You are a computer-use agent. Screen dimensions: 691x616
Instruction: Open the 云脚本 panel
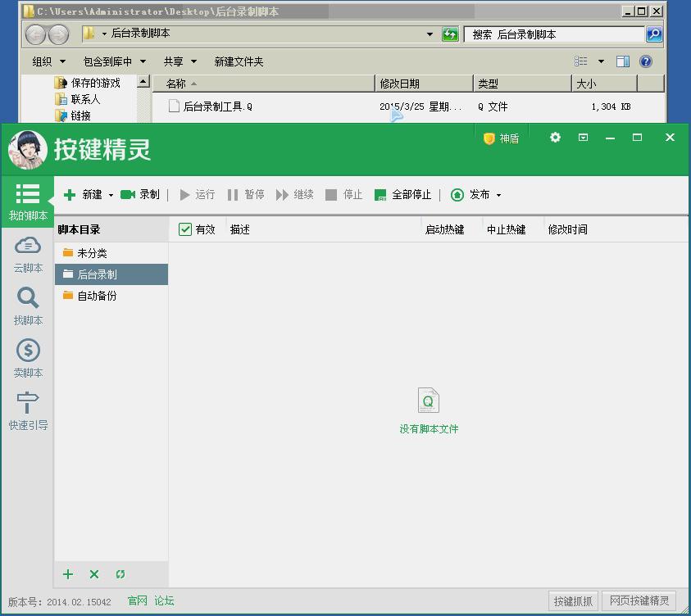click(27, 252)
